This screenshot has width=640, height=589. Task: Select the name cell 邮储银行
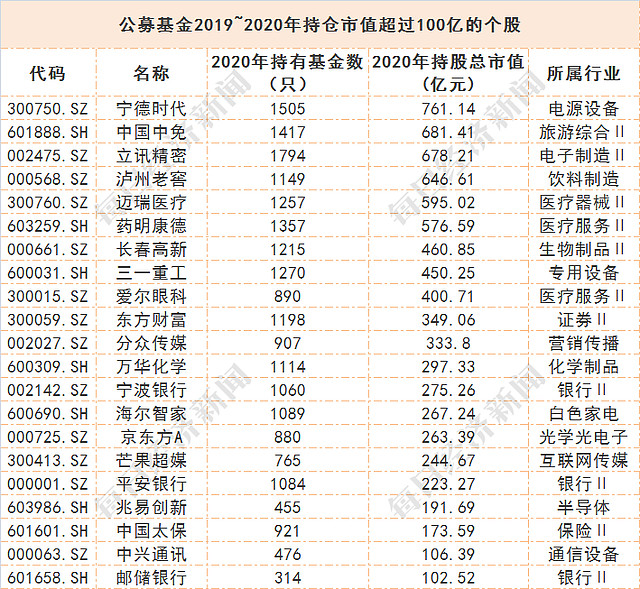tap(151, 578)
